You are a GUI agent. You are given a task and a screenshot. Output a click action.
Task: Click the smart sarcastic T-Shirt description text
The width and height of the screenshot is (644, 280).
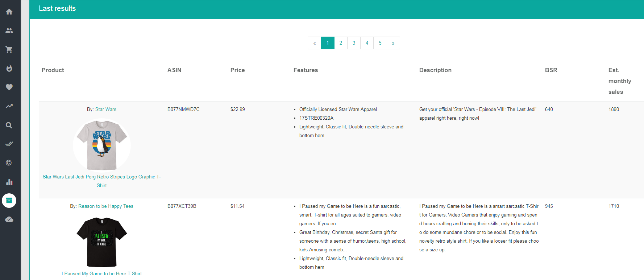(x=479, y=228)
